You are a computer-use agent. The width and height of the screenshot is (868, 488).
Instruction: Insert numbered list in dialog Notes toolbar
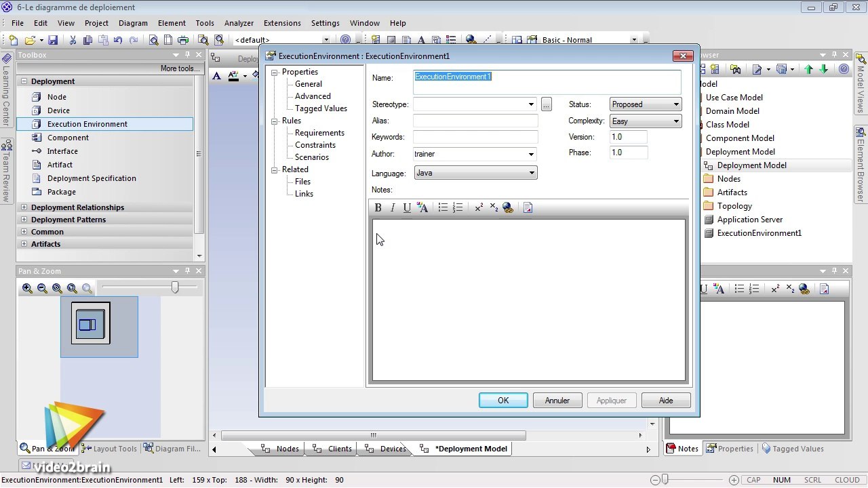click(458, 208)
